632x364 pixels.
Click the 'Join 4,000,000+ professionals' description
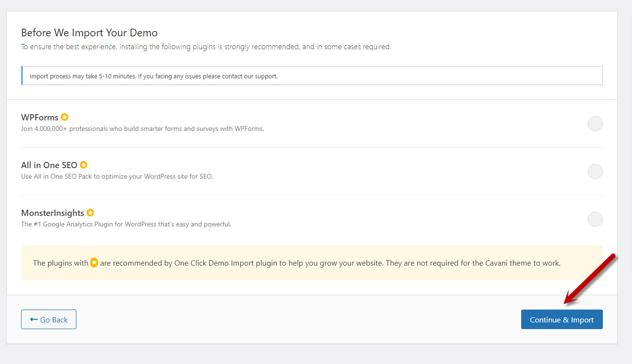coord(142,129)
